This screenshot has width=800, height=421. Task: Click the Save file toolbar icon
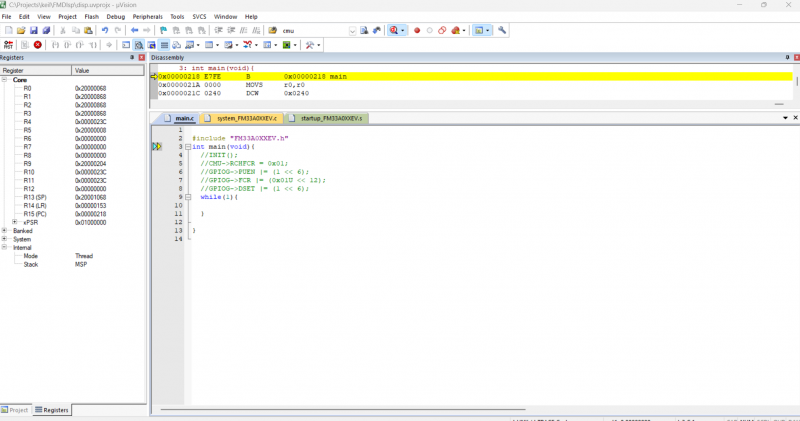pos(33,31)
